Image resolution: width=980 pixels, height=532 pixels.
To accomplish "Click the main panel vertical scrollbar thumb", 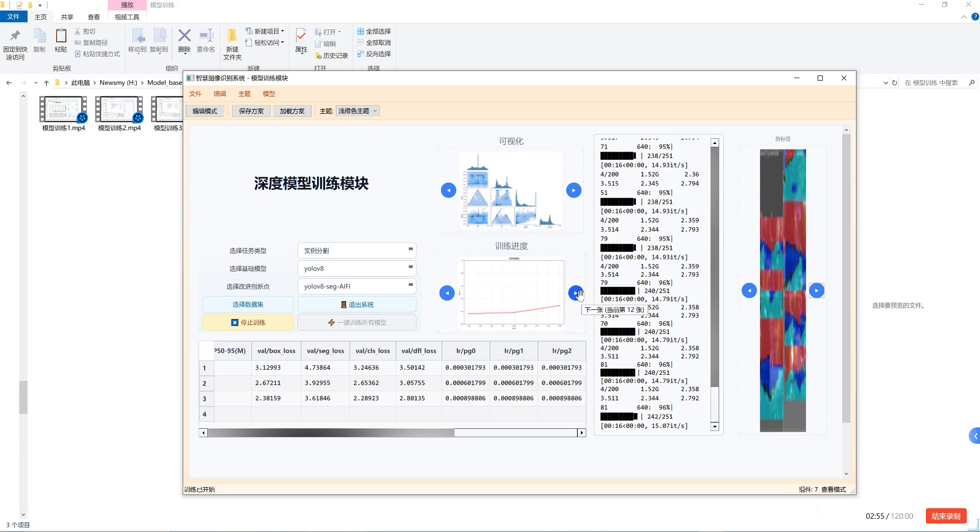I will (x=846, y=278).
